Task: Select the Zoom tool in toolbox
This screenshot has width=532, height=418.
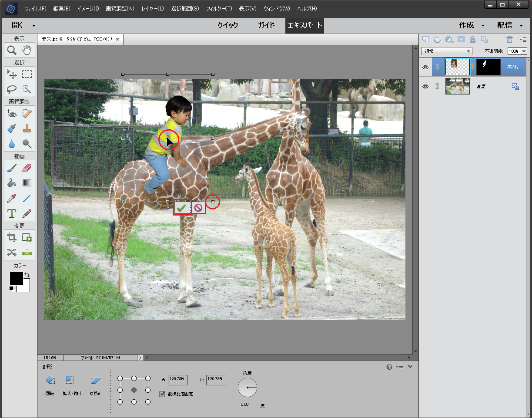Action: 12,51
